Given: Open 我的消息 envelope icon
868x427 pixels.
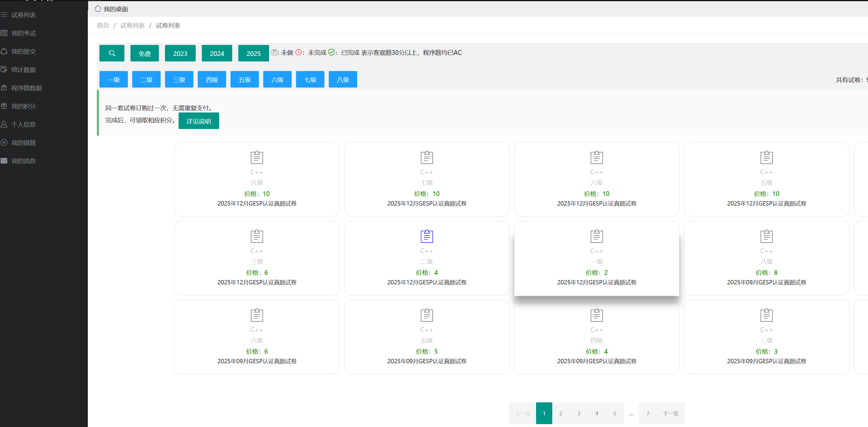Looking at the screenshot, I should 4,161.
